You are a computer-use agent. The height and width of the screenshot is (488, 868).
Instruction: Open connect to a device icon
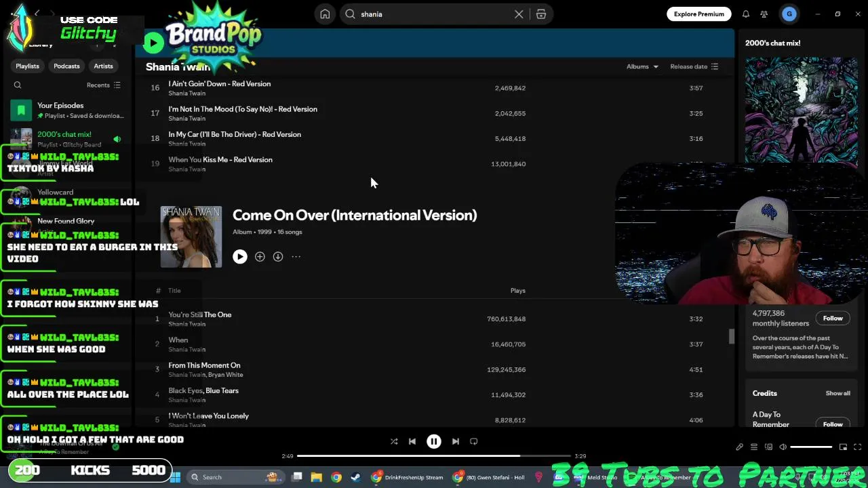[x=768, y=447]
